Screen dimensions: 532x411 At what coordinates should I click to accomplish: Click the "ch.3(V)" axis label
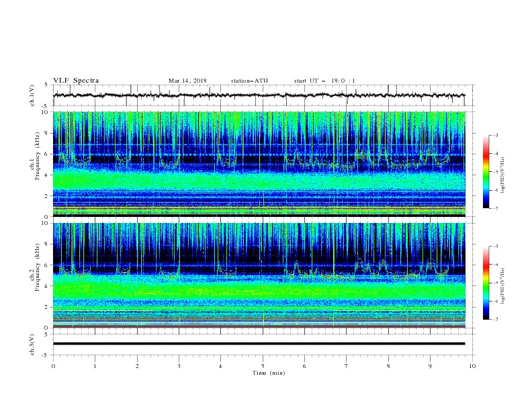click(32, 345)
